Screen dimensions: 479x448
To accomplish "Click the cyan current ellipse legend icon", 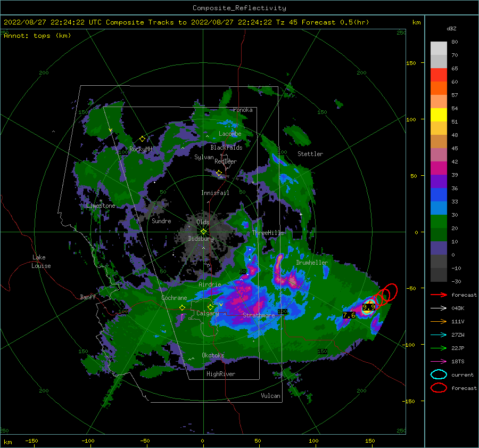I will [439, 374].
